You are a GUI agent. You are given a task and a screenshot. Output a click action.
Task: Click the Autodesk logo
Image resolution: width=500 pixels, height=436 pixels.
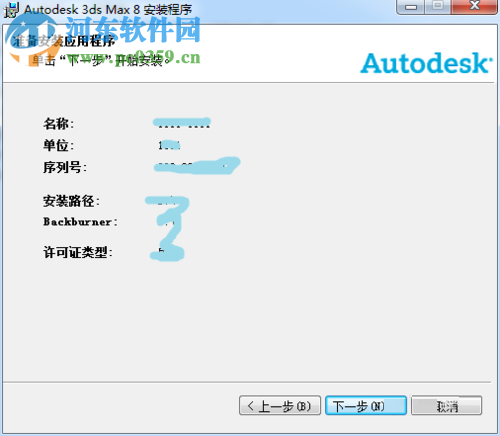click(426, 63)
